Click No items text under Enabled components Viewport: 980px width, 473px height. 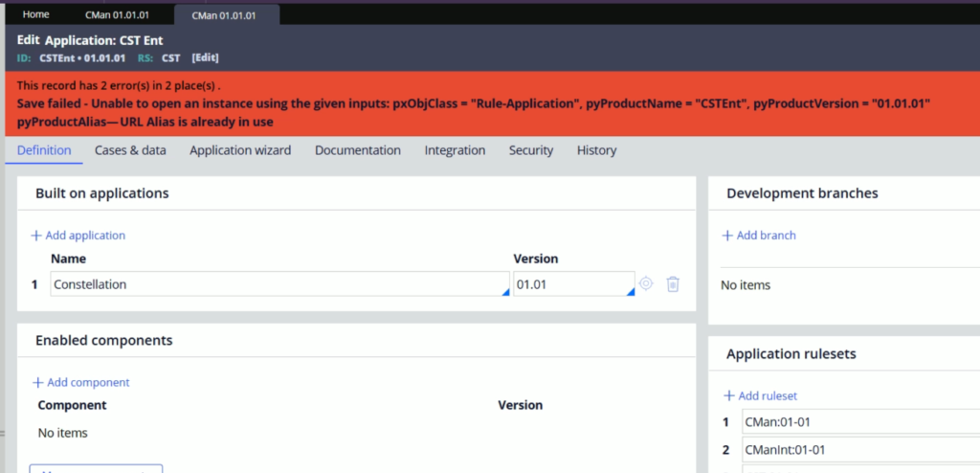point(62,433)
